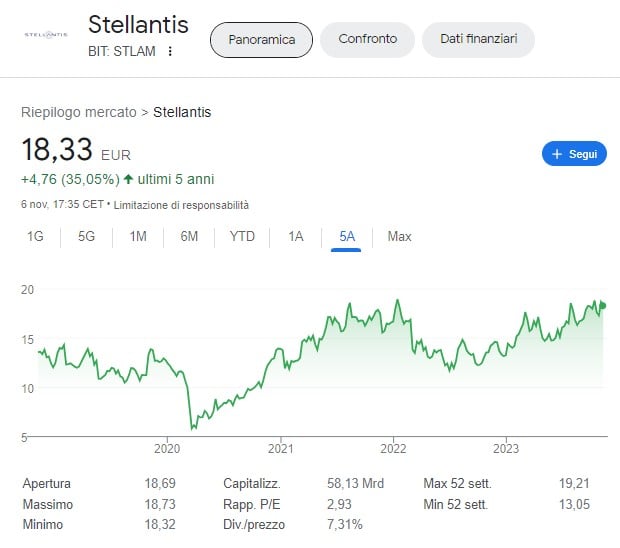The height and width of the screenshot is (548, 620).
Task: Open the three-dot options menu beside BIT: STLAM
Action: (171, 51)
